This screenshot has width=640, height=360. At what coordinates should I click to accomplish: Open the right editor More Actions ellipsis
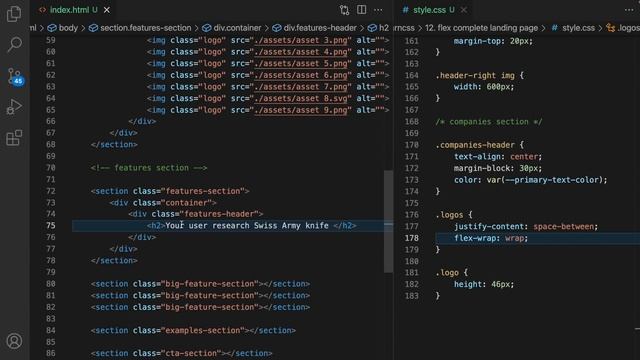click(x=629, y=10)
